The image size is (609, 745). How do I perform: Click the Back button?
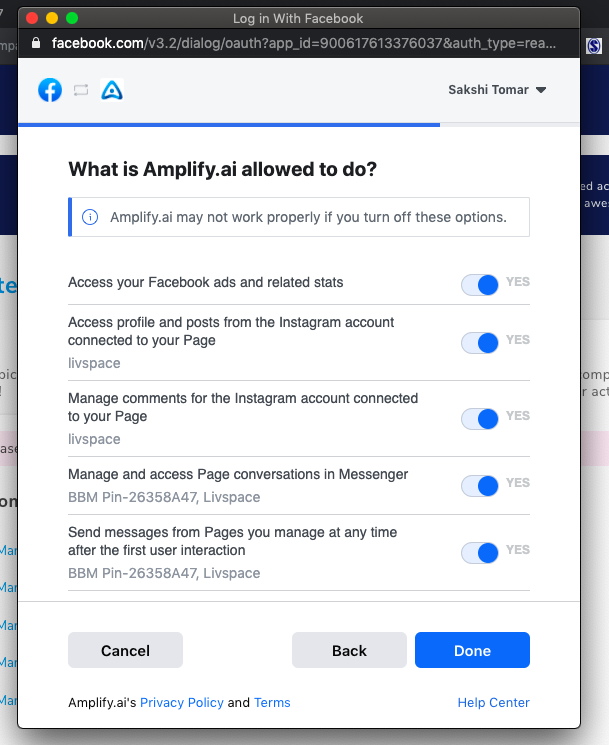coord(349,650)
